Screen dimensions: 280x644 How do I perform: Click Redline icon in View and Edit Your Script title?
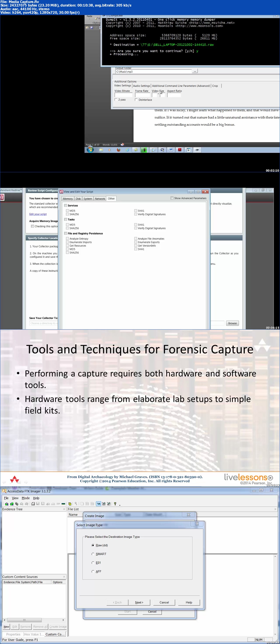pos(61,192)
